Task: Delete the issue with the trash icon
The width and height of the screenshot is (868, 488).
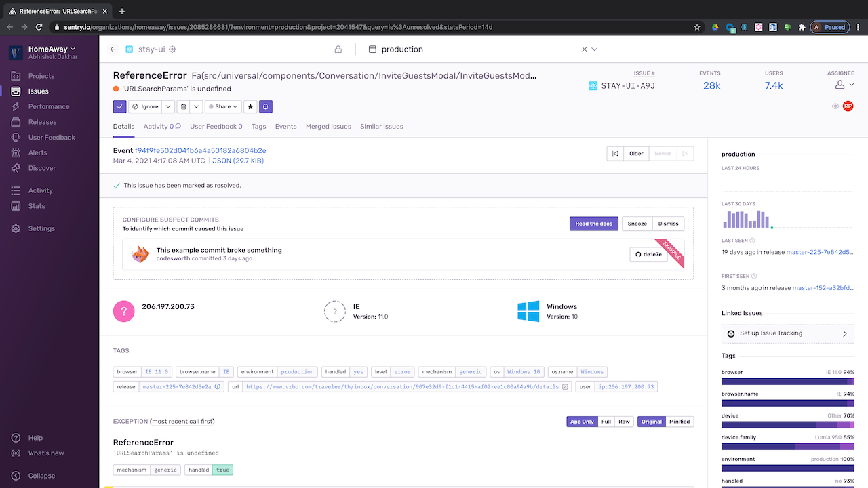Action: [x=183, y=106]
